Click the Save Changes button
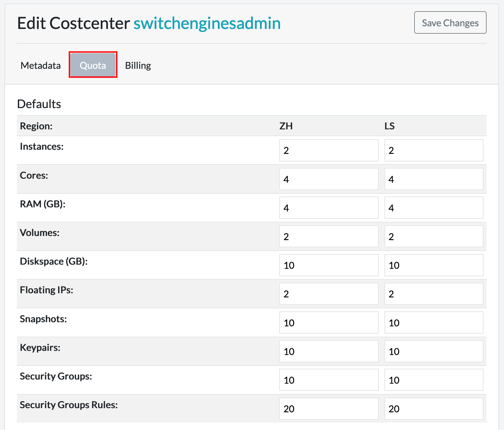504x430 pixels. (x=450, y=22)
